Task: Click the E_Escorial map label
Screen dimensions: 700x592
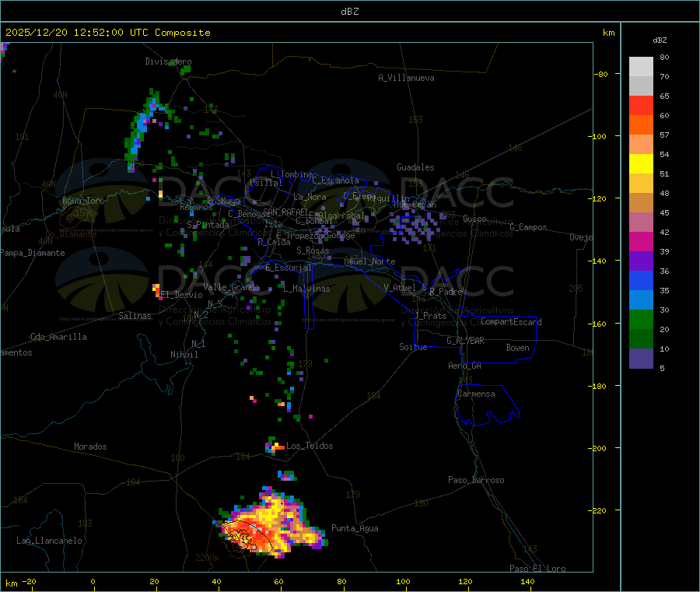Action: click(x=289, y=268)
